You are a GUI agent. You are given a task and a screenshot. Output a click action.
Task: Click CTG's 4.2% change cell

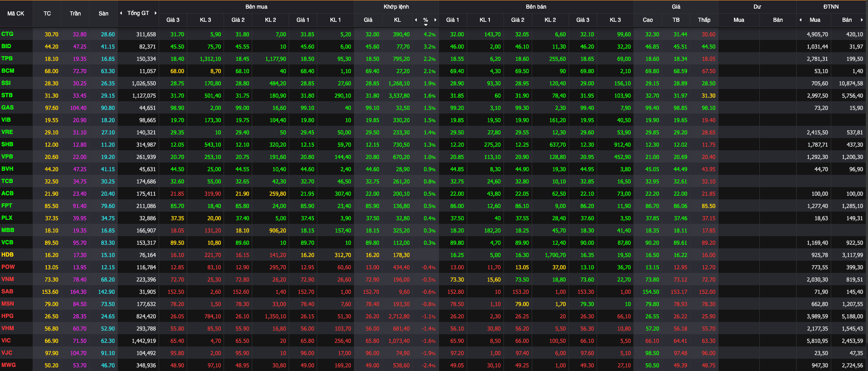(x=429, y=35)
